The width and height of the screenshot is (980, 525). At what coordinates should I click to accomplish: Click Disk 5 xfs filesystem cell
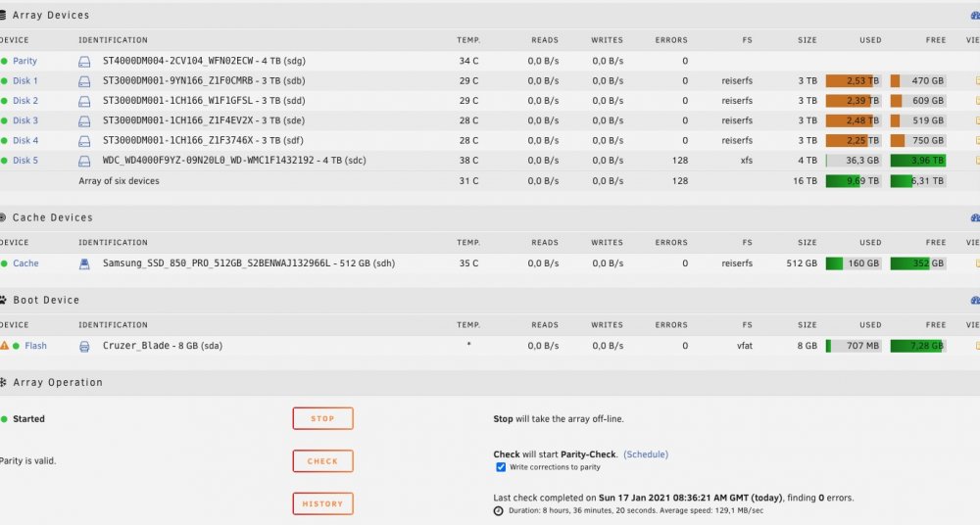pos(746,161)
